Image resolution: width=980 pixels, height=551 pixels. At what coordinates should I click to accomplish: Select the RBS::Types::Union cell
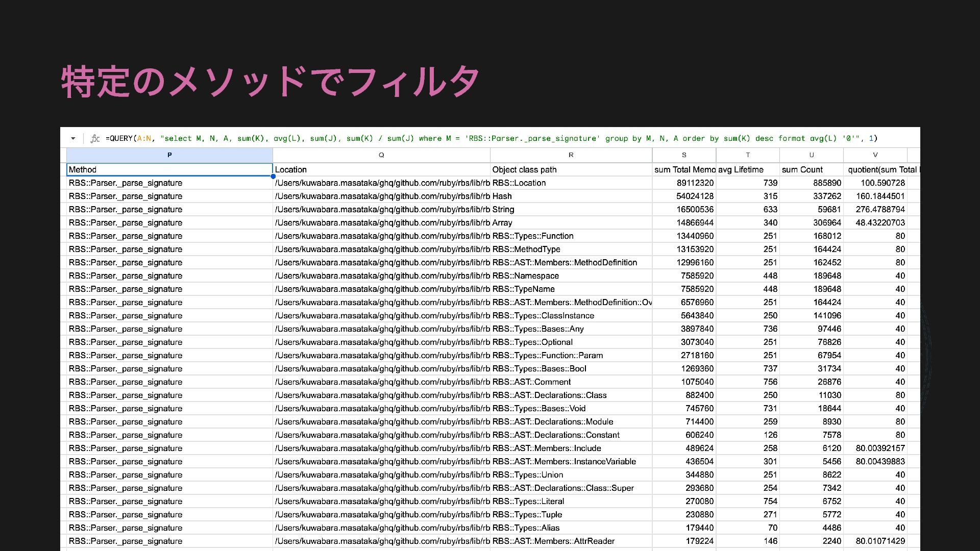point(571,475)
